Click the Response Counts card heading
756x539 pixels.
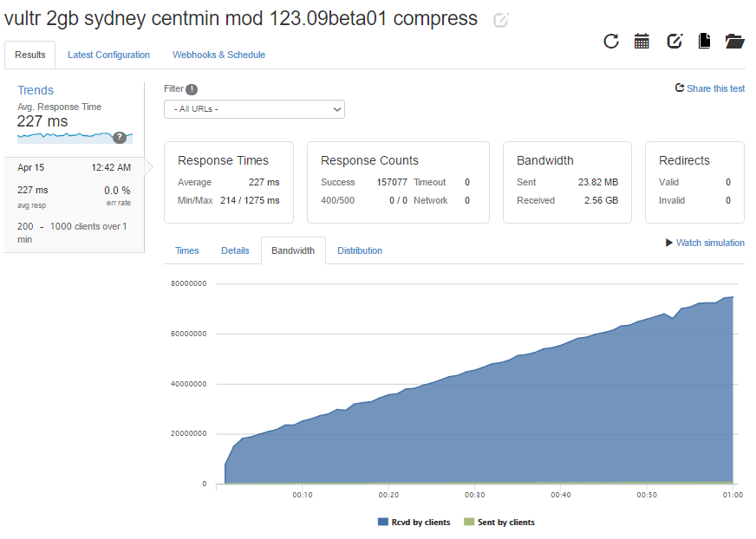pos(370,160)
